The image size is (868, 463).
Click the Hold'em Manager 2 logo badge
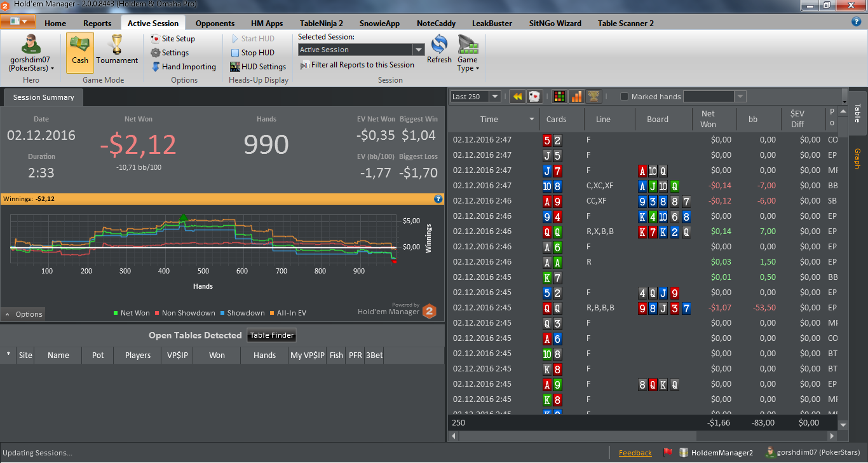tap(430, 311)
